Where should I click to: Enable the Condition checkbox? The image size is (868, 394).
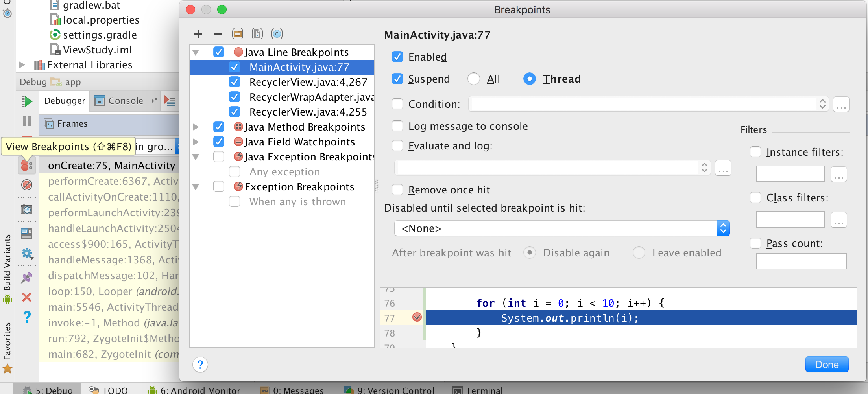coord(397,104)
